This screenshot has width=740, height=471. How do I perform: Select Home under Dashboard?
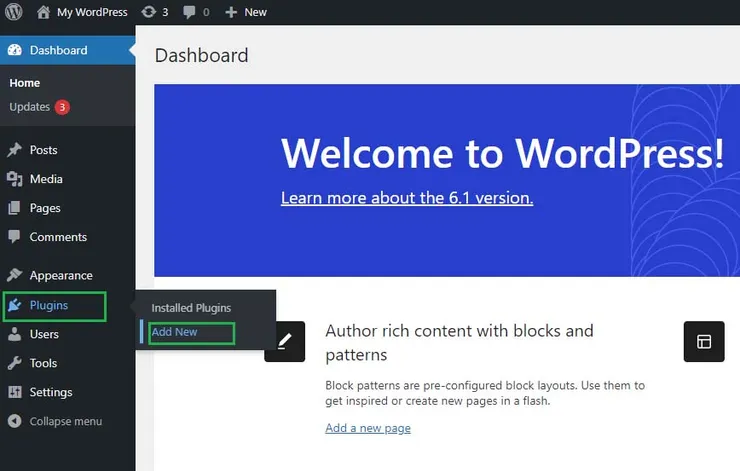[x=25, y=83]
